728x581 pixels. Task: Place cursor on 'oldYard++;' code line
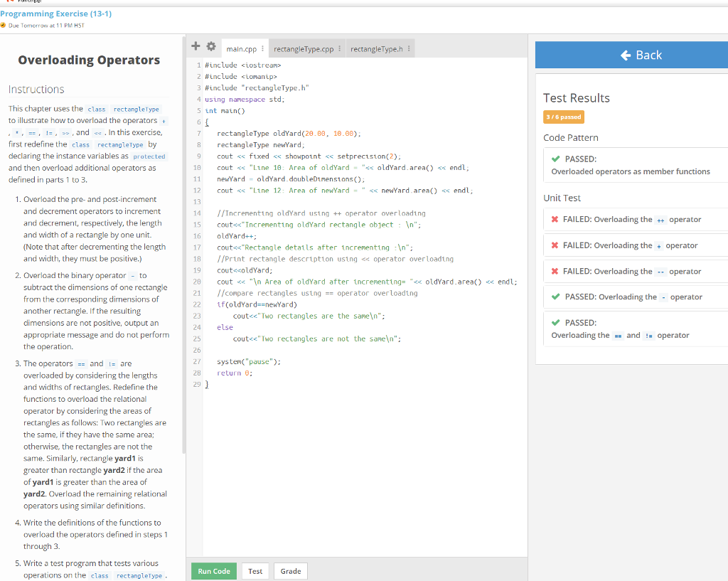tap(237, 236)
